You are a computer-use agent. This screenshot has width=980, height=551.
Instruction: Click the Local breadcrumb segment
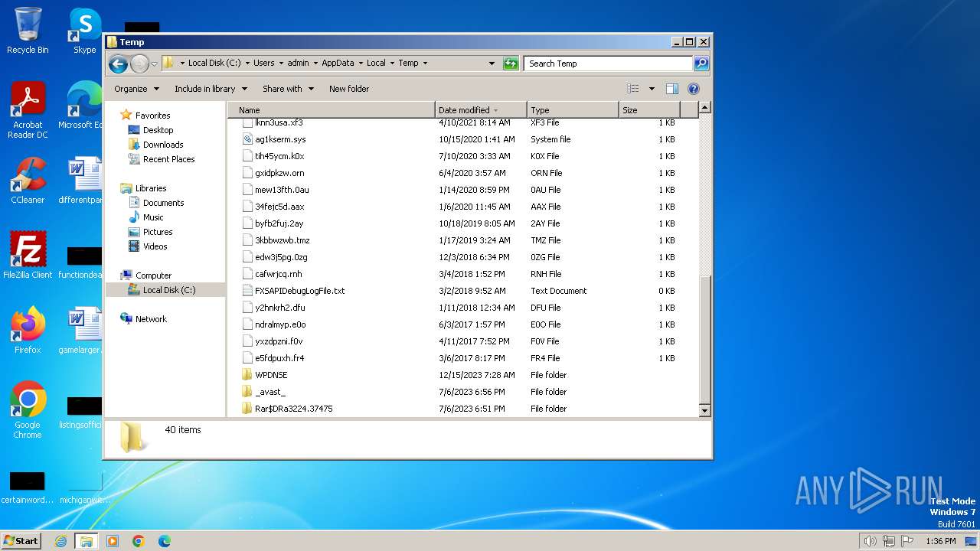click(376, 64)
